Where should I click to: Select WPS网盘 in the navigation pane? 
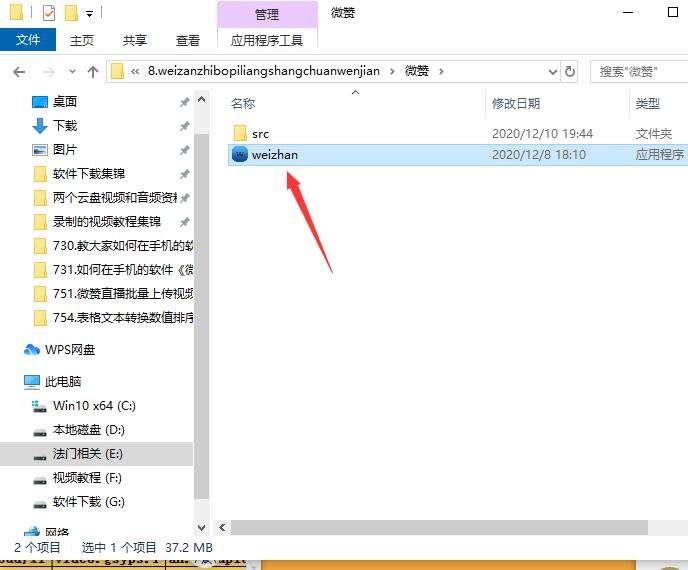[x=70, y=350]
